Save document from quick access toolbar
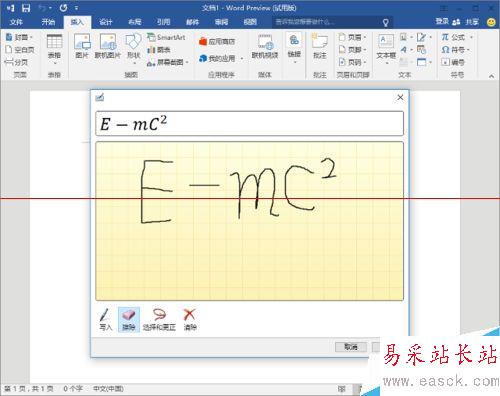The image size is (500, 396). coord(26,8)
